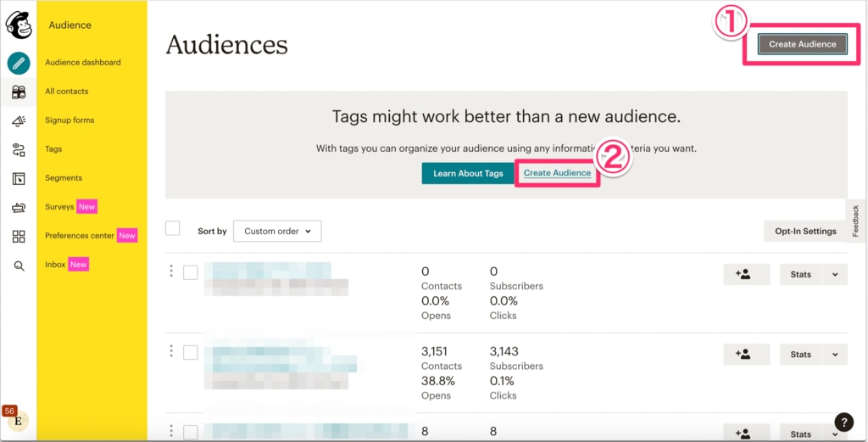Open Opt-In Settings
This screenshot has height=442, width=868.
[x=805, y=231]
